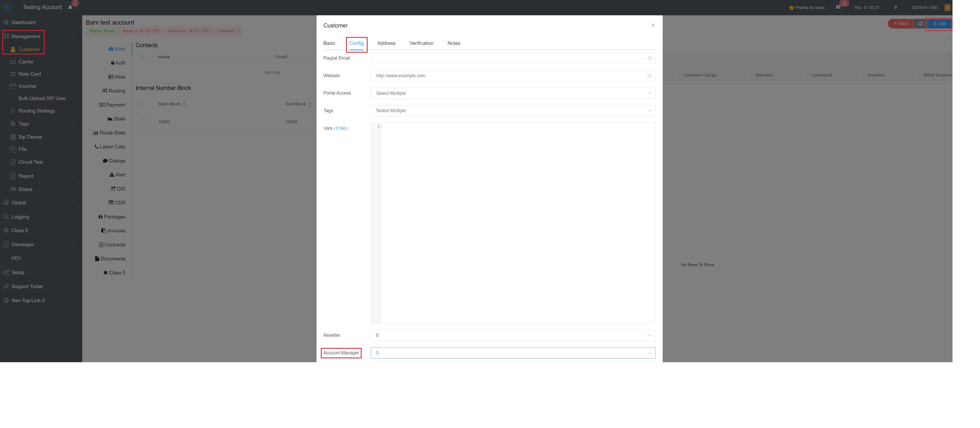Image resolution: width=980 pixels, height=428 pixels.
Task: Toggle the Contacts select-all checkbox
Action: [142, 56]
